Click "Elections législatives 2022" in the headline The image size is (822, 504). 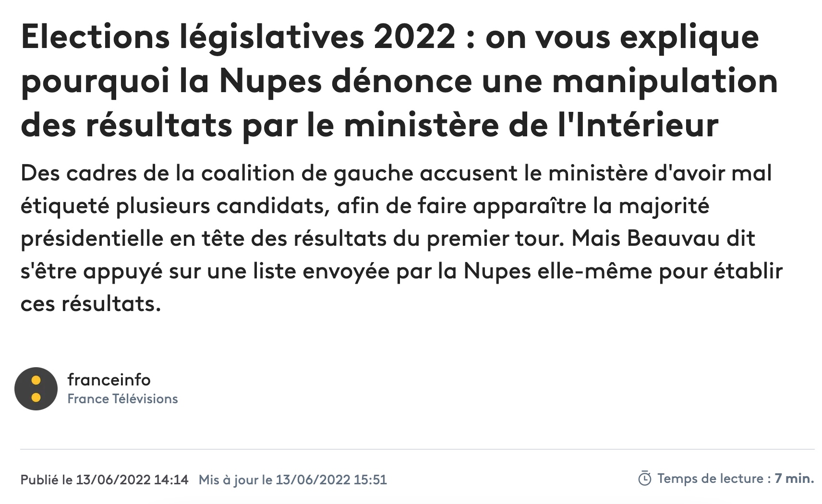(238, 36)
